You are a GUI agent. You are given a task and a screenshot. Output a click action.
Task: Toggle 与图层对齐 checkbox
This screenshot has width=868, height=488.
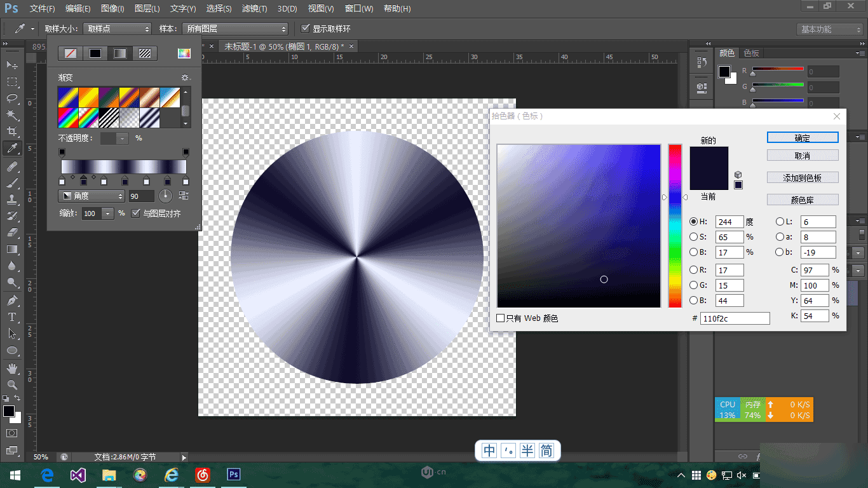click(135, 213)
